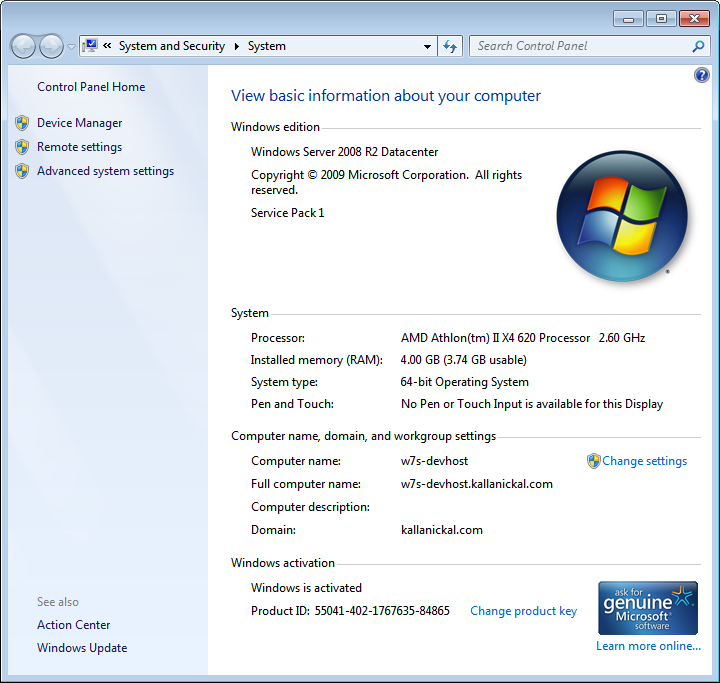Expand the address bar history dropdown
This screenshot has height=683, width=720.
click(x=427, y=46)
